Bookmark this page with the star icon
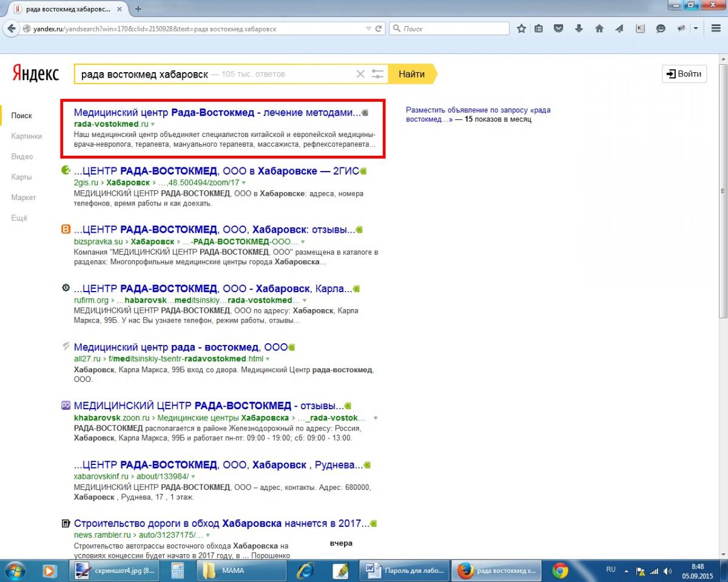The image size is (728, 582). pyautogui.click(x=521, y=28)
